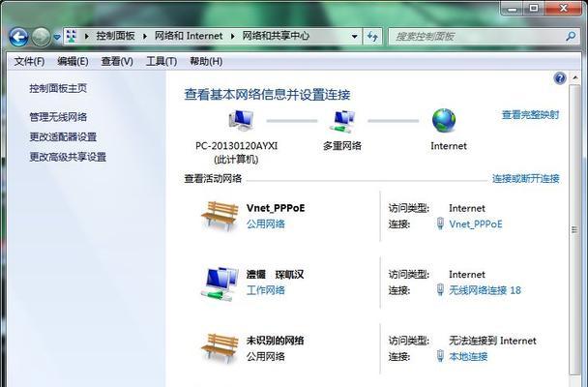Open the 编辑(E) menu
Viewport: 588px width, 387px height.
(x=73, y=61)
